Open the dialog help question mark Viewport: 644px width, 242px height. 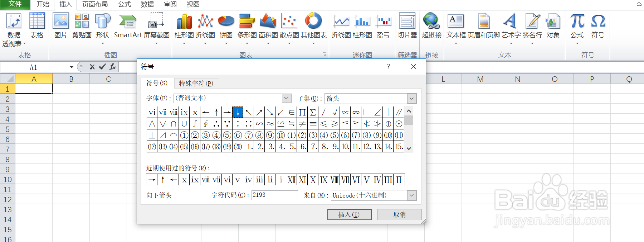388,66
